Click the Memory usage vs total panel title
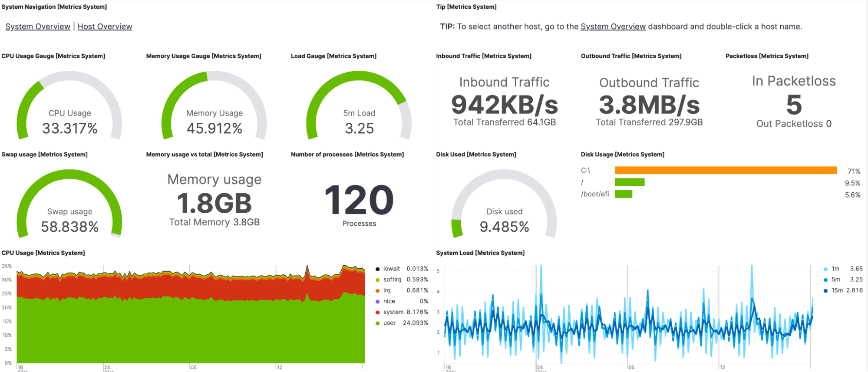The width and height of the screenshot is (868, 372). (x=205, y=155)
